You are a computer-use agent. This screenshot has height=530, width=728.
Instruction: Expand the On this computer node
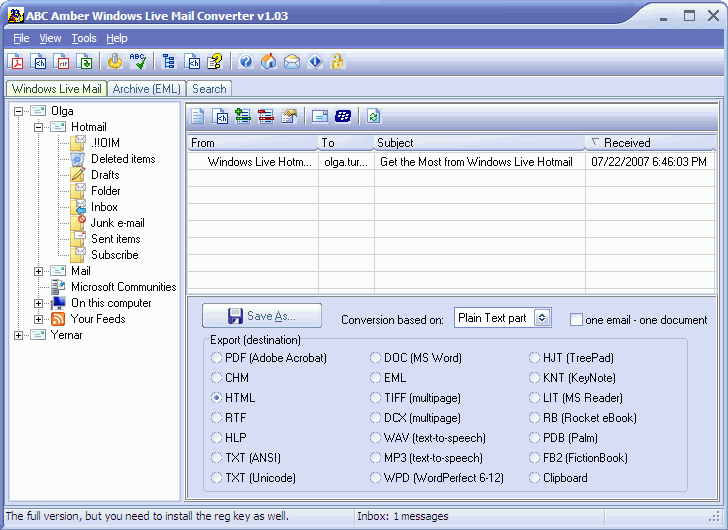[x=39, y=303]
